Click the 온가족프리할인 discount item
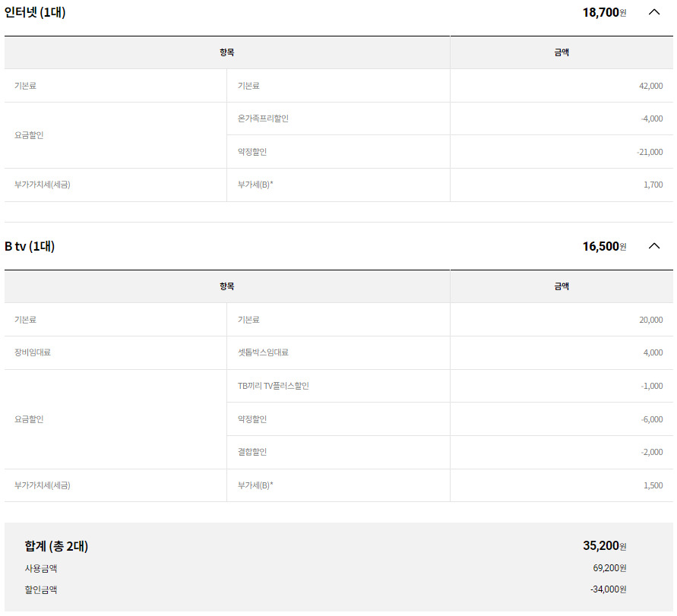 tap(263, 118)
